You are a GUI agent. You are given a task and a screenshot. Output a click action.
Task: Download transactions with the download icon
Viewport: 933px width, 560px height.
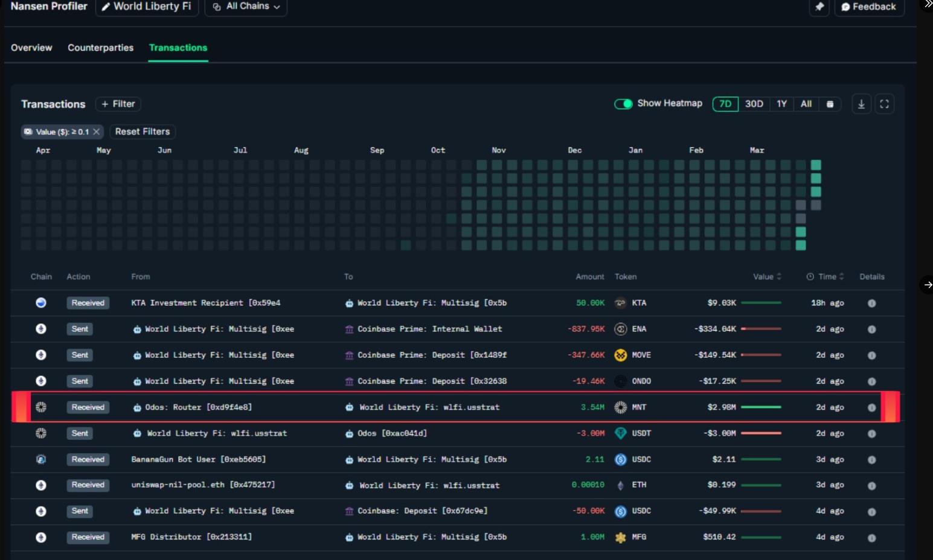pyautogui.click(x=861, y=104)
